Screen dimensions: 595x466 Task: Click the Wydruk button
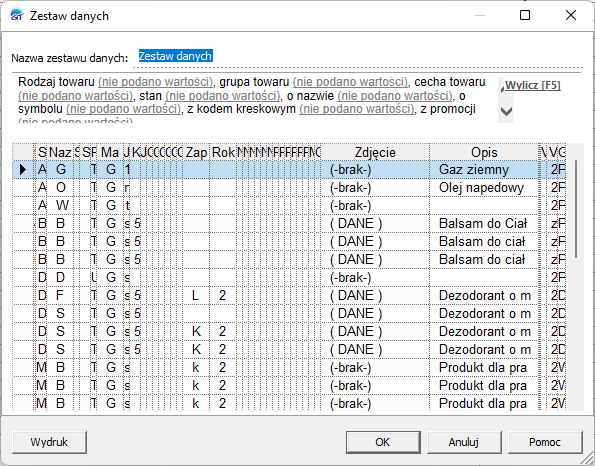(49, 442)
